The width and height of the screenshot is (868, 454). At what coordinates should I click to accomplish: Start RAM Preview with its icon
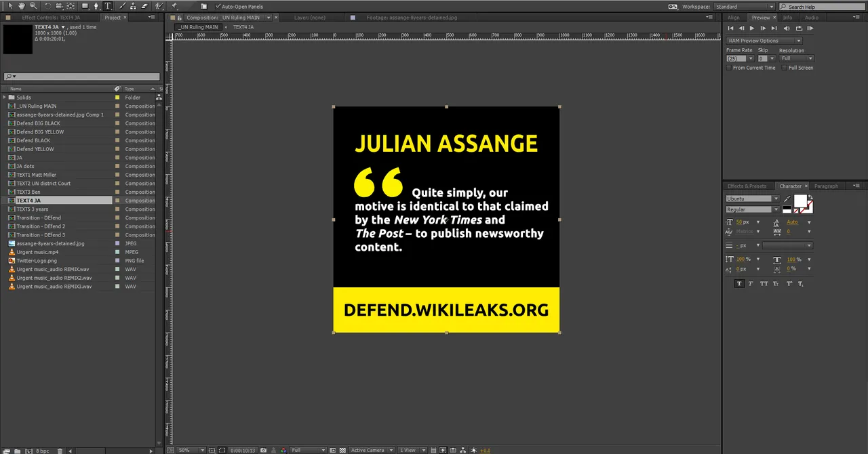click(x=810, y=28)
